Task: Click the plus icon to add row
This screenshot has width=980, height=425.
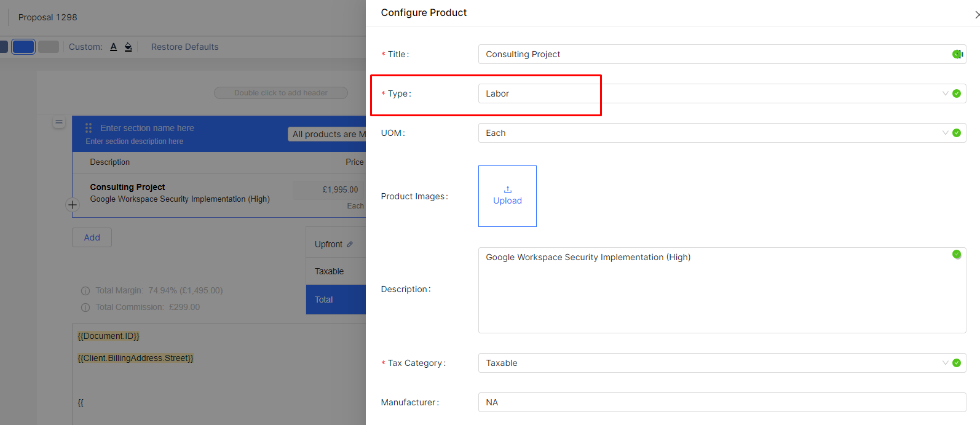Action: [x=73, y=205]
